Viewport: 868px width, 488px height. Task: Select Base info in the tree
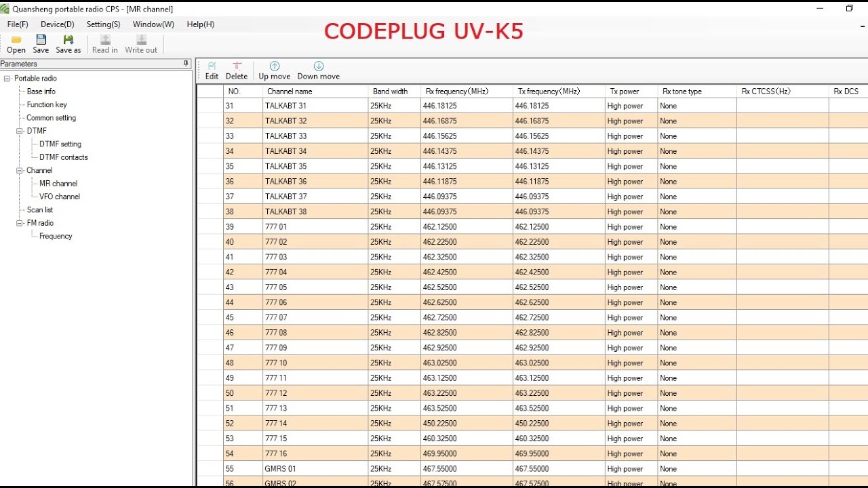pos(41,91)
